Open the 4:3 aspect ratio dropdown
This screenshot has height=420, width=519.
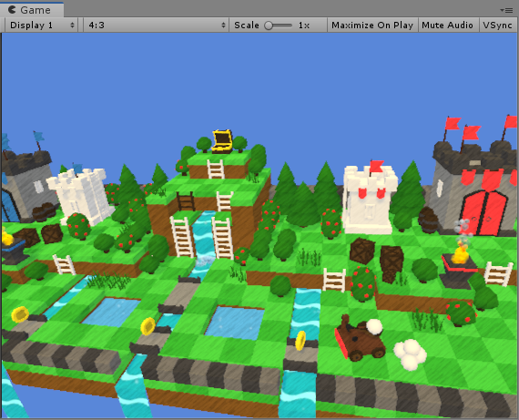pos(156,26)
